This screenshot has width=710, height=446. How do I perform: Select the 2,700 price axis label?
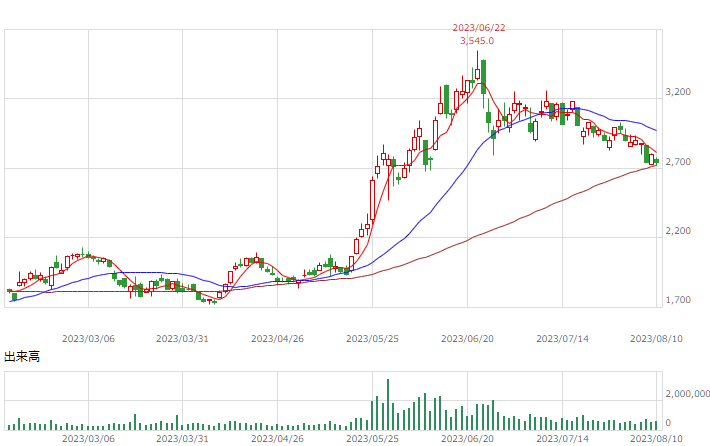[678, 162]
